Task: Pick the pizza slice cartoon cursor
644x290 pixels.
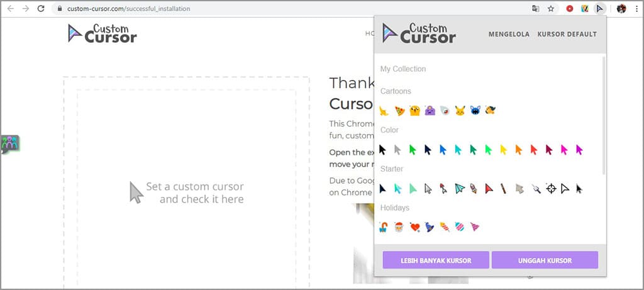Action: (x=399, y=111)
